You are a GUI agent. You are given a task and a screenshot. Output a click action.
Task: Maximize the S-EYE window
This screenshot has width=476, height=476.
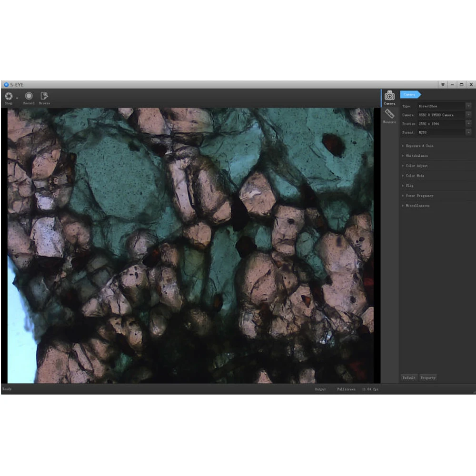461,85
